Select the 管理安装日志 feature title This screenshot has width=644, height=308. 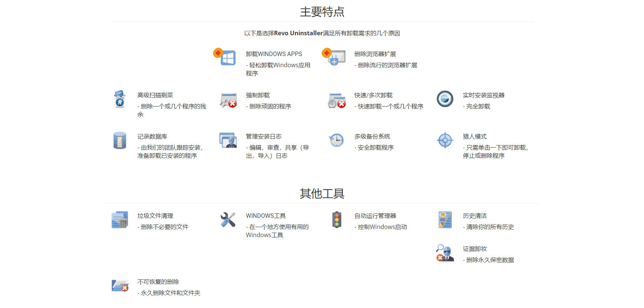(x=264, y=137)
